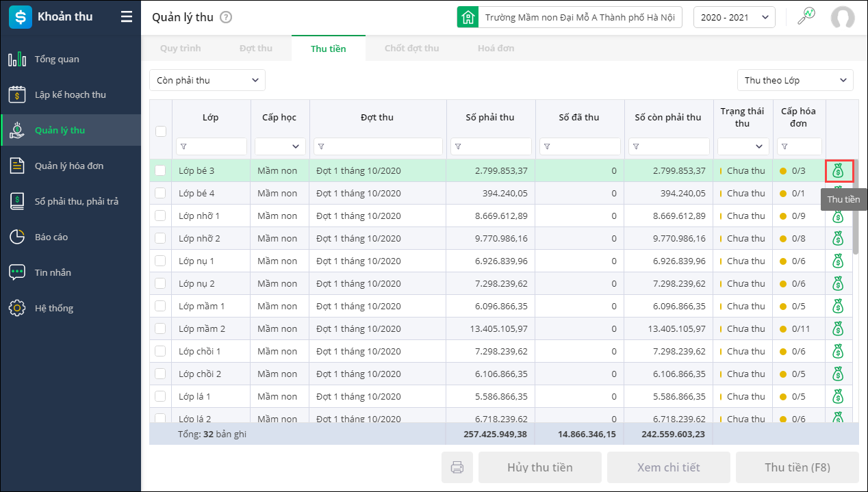
Task: Open the Báo cáo sidebar section
Action: pyautogui.click(x=51, y=237)
